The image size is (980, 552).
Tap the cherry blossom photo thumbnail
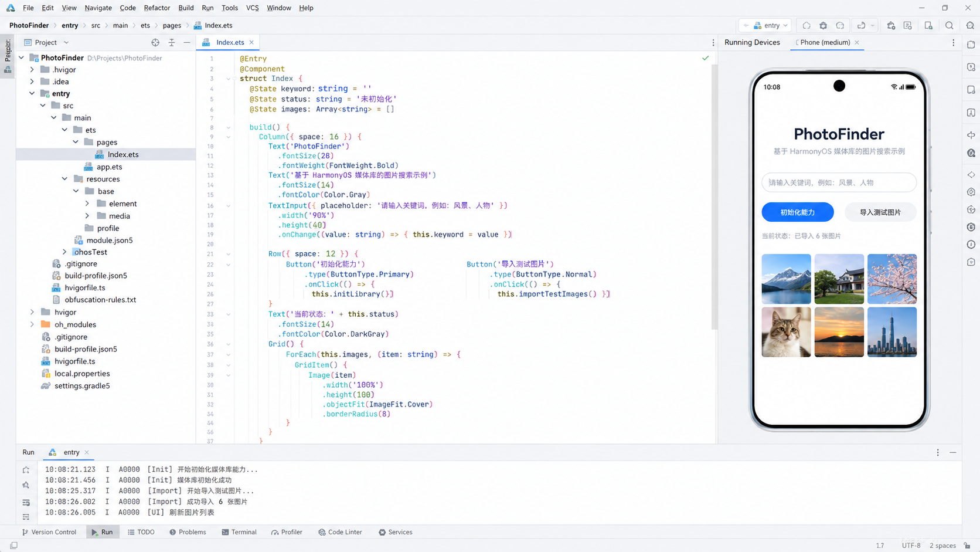tap(892, 279)
